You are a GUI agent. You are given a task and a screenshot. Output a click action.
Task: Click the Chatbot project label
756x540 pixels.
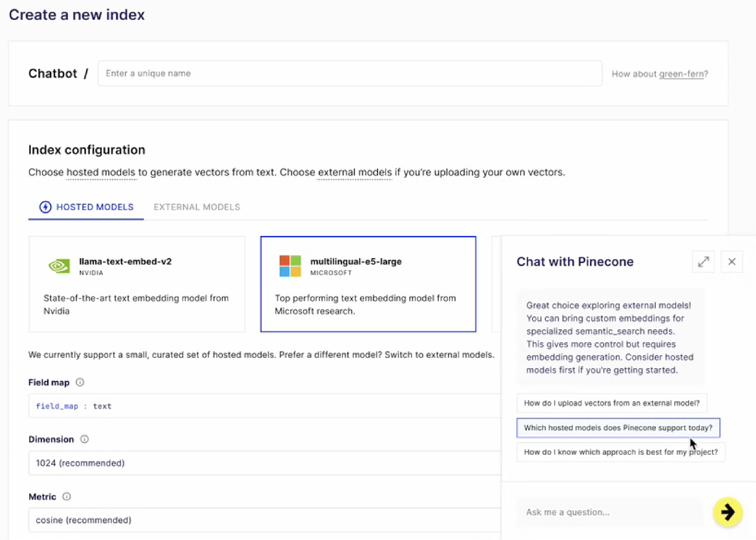53,73
